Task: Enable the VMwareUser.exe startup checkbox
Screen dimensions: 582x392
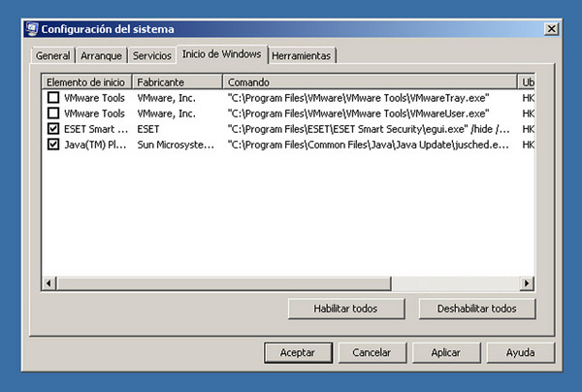Action: pyautogui.click(x=52, y=114)
